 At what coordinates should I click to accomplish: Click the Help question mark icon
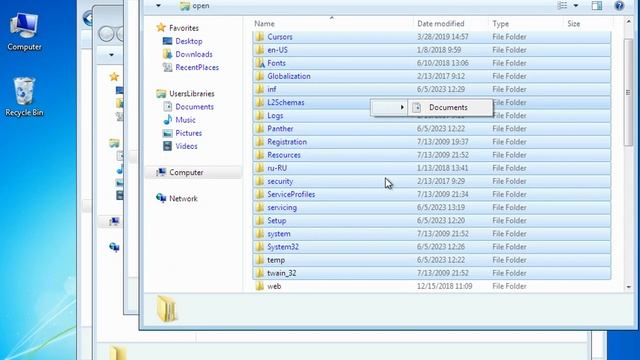tap(619, 6)
